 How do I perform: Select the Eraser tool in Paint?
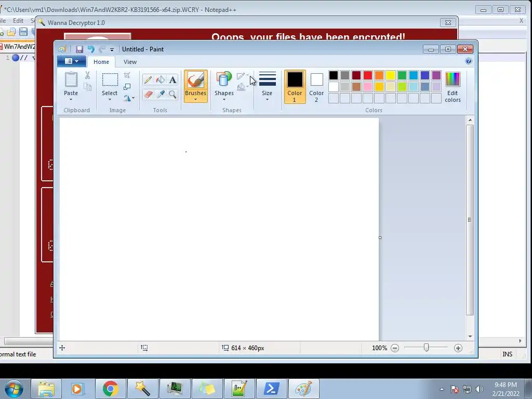[x=148, y=95]
